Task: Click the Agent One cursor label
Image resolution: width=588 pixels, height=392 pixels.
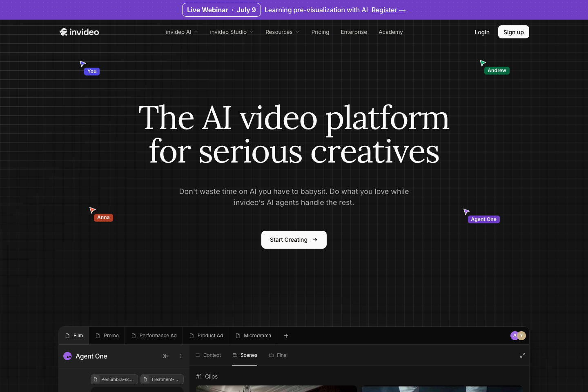Action: point(484,219)
